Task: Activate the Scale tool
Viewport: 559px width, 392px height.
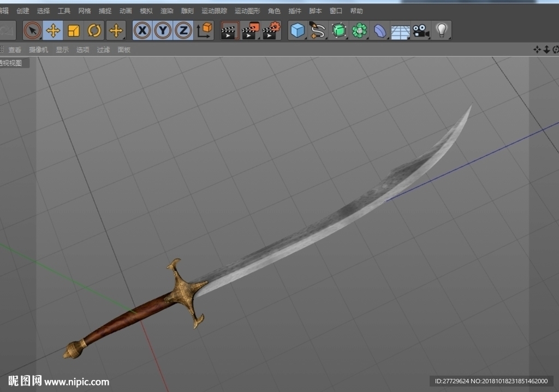Action: coord(74,31)
